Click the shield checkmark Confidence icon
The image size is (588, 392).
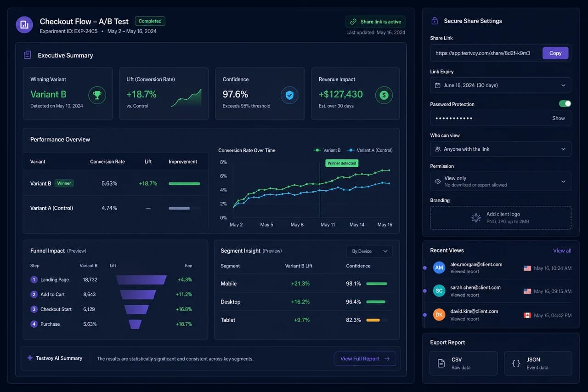click(x=289, y=95)
